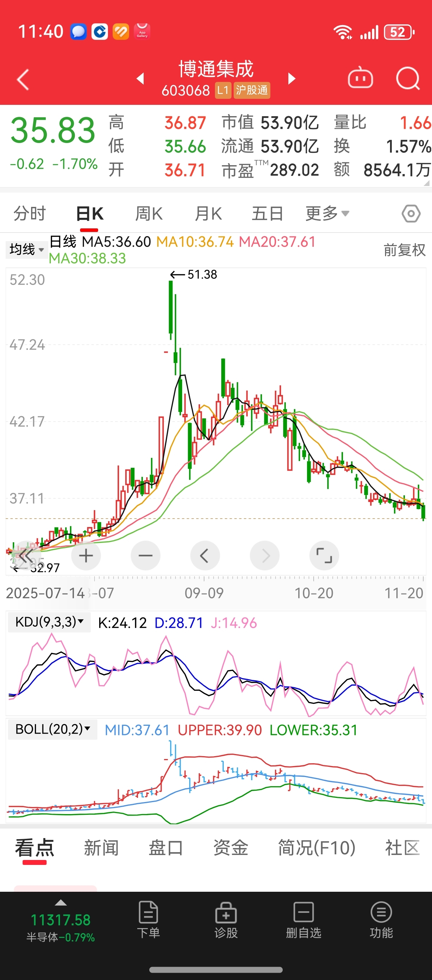This screenshot has height=980, width=432.
Task: Tap stock name 博通集成 title
Action: pyautogui.click(x=216, y=69)
